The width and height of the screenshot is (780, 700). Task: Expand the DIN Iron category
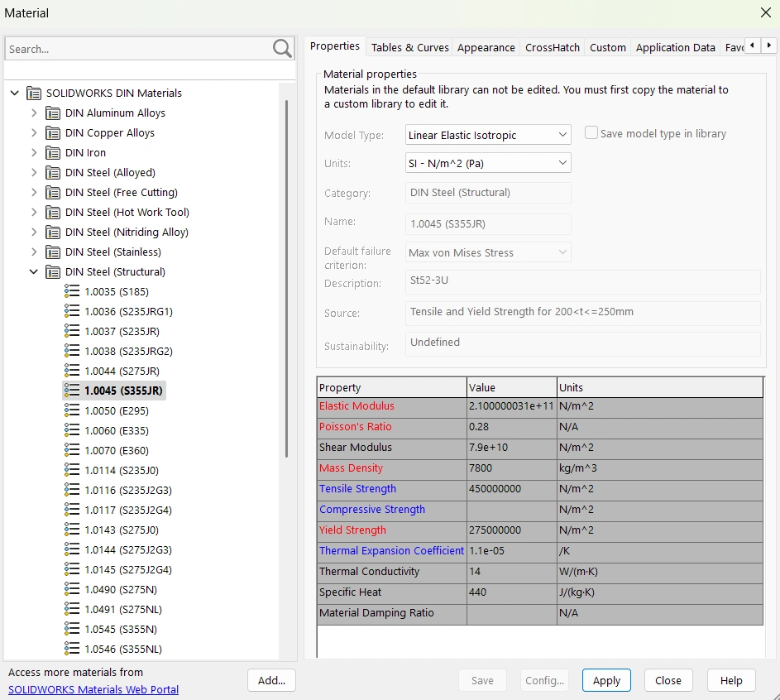[x=34, y=153]
